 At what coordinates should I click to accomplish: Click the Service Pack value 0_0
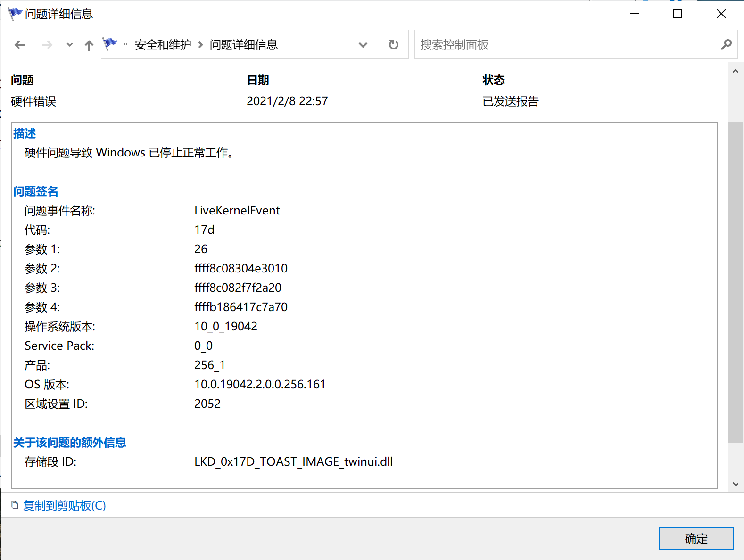(204, 346)
